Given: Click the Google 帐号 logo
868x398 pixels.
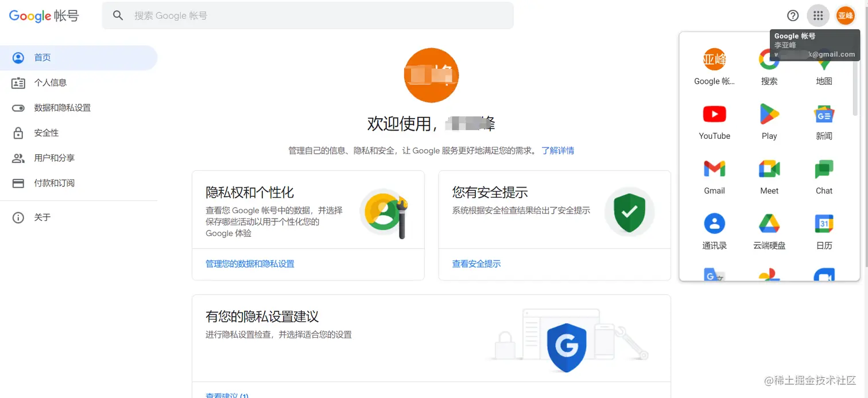Looking at the screenshot, I should coord(44,15).
